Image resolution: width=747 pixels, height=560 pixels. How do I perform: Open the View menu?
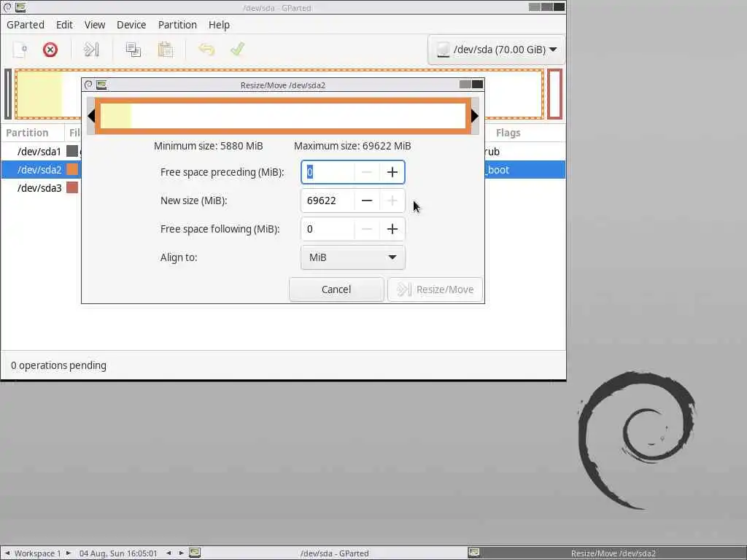click(95, 25)
